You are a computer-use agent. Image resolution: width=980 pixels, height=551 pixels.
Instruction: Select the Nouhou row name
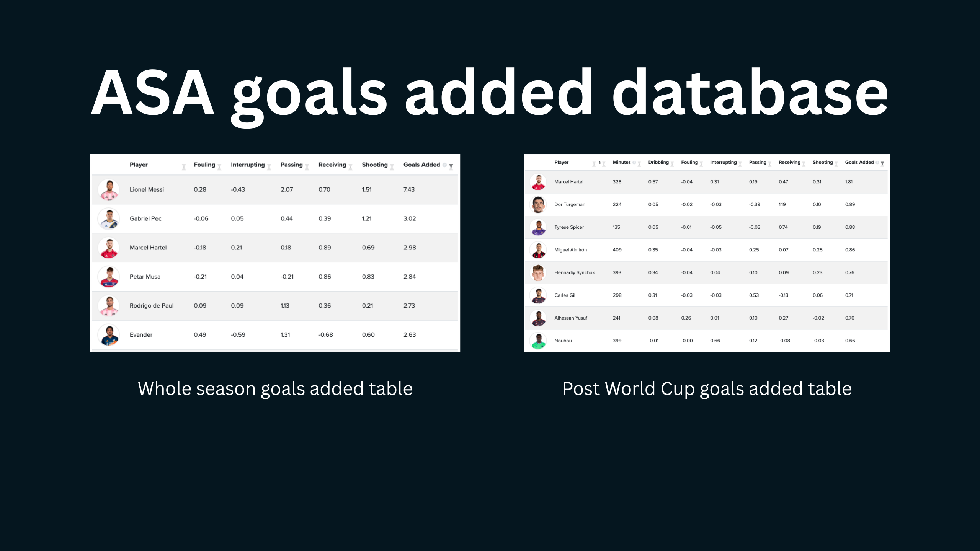pyautogui.click(x=563, y=341)
